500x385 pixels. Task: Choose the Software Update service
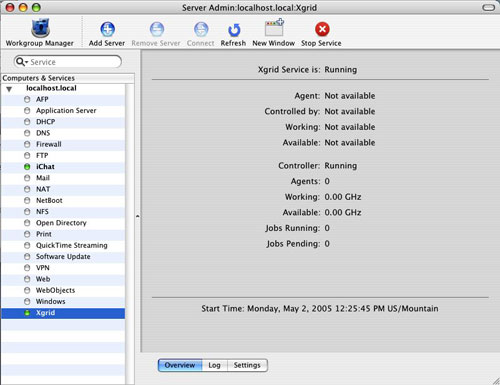[x=63, y=257]
